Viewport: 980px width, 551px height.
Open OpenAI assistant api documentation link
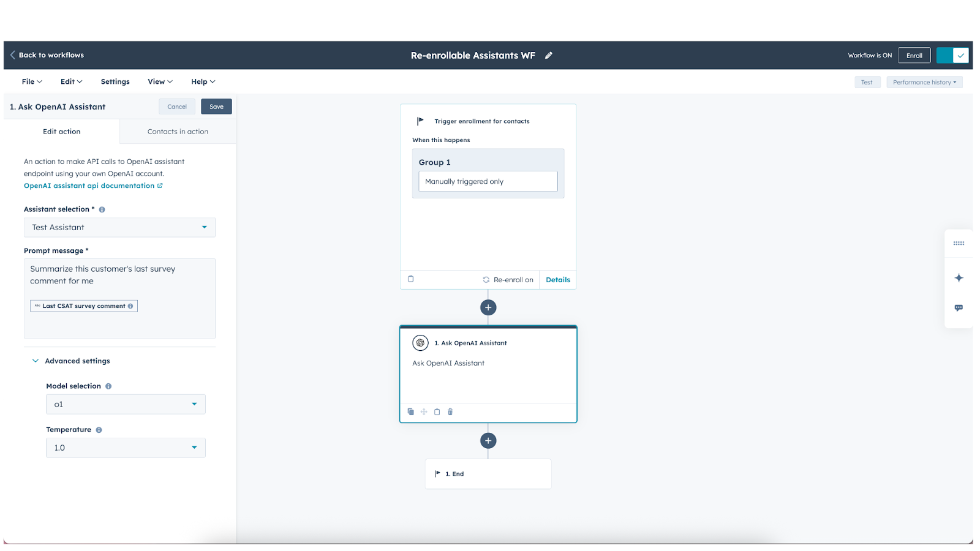[x=93, y=186]
